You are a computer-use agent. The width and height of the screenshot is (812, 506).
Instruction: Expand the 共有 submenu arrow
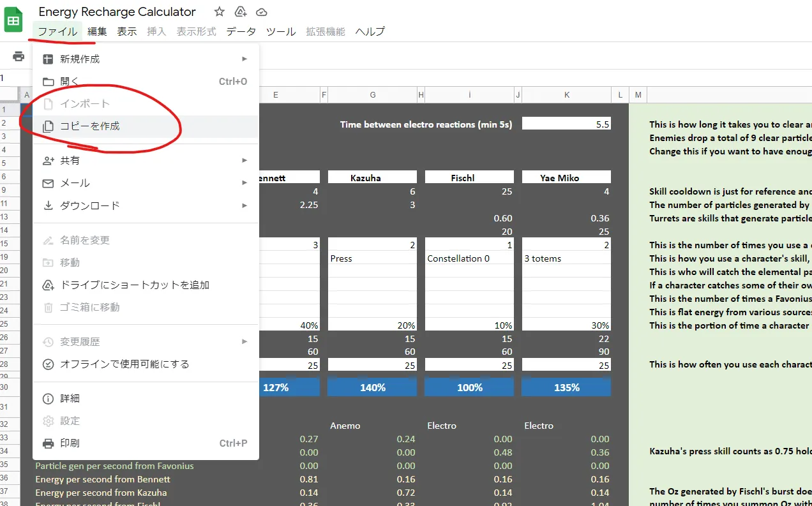244,160
